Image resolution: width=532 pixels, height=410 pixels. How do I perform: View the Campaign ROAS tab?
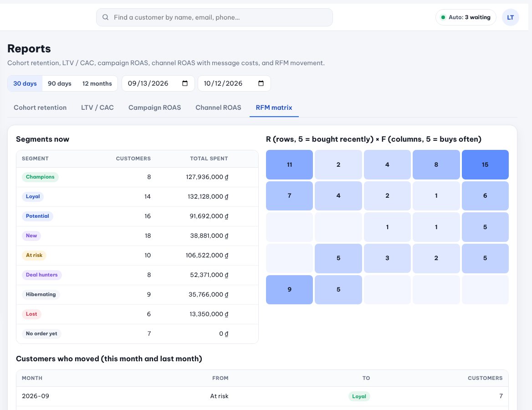(155, 108)
